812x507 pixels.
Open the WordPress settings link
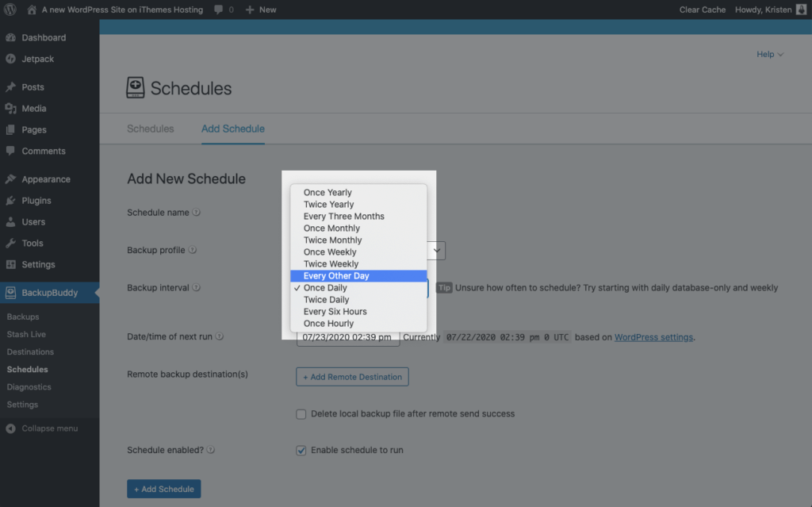[x=653, y=337]
